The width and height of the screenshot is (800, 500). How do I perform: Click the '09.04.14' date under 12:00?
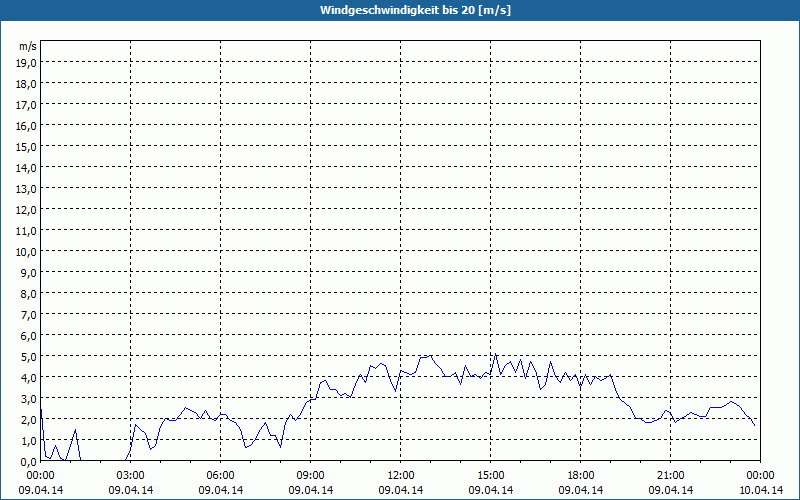(x=401, y=490)
